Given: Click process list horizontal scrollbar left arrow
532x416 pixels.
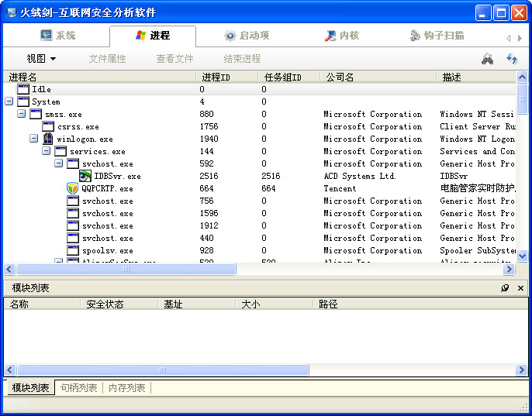Looking at the screenshot, I should click(x=9, y=269).
